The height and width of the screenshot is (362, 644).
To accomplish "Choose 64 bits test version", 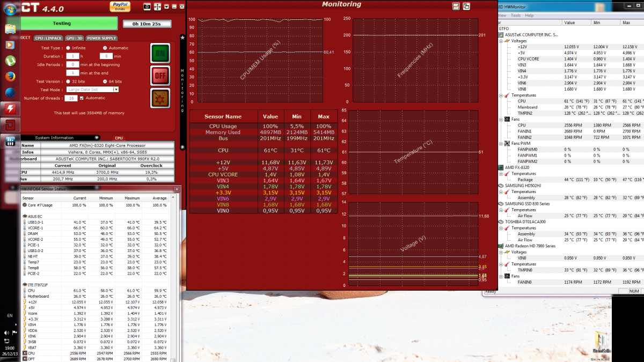I will 104,81.
